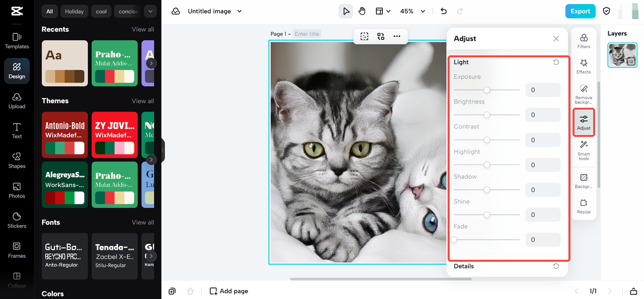Choose the Tenada Zacbel font pairing card
Screen dimensions: 644x299
115,256
